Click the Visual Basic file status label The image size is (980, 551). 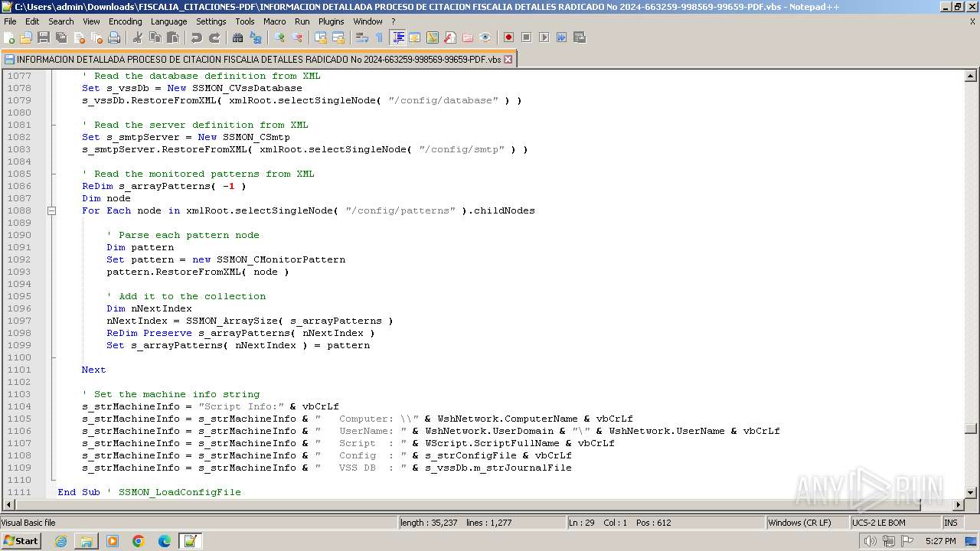click(x=199, y=523)
